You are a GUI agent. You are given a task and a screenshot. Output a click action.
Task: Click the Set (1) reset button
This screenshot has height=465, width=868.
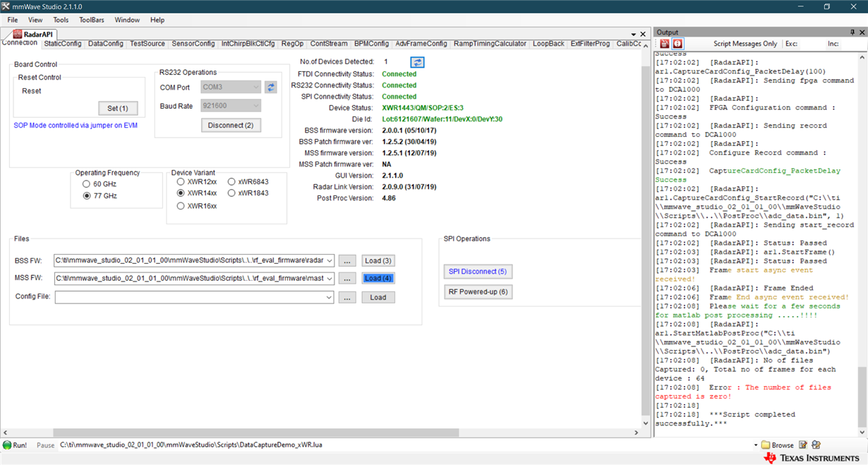[x=118, y=109]
